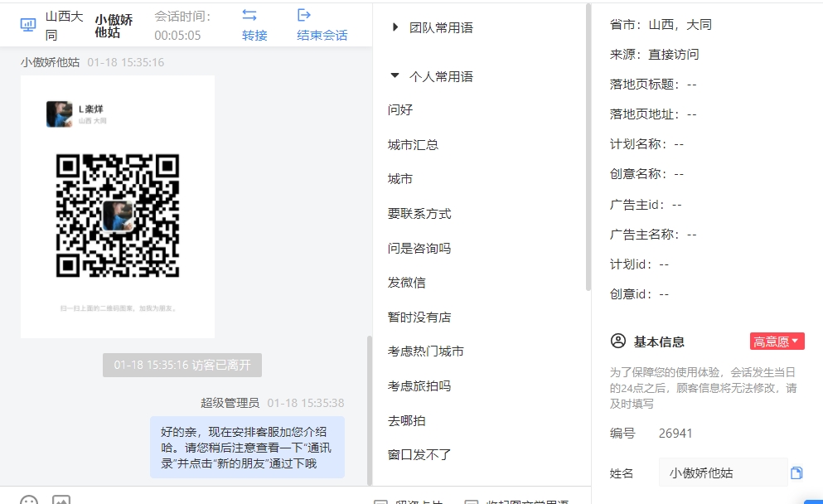Click the 基本信息 person icon
The image size is (823, 504).
point(618,341)
